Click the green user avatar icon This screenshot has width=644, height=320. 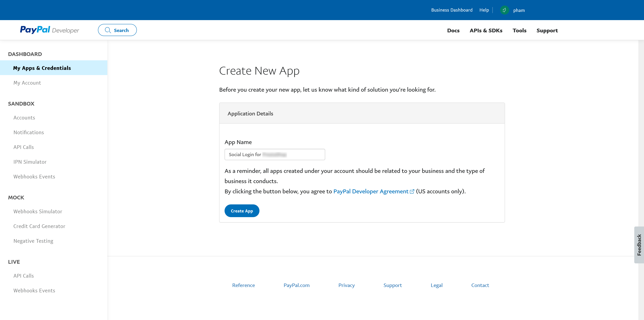[x=504, y=10]
